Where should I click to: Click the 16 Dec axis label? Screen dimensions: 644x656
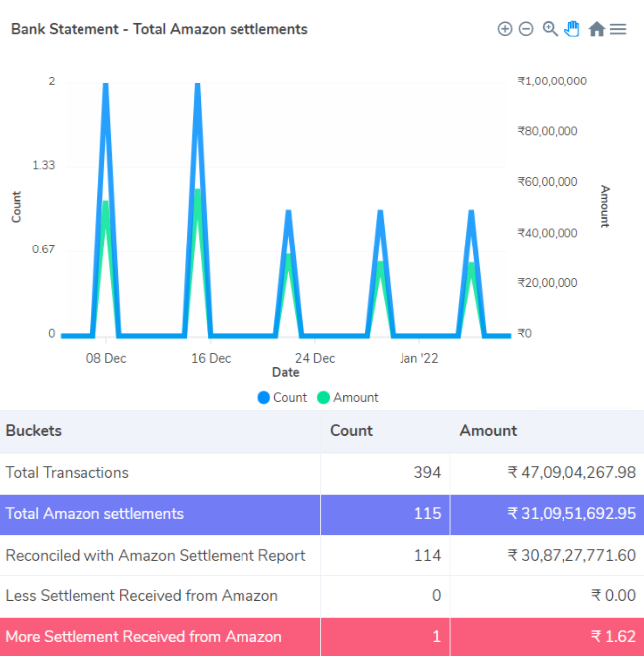pyautogui.click(x=211, y=358)
